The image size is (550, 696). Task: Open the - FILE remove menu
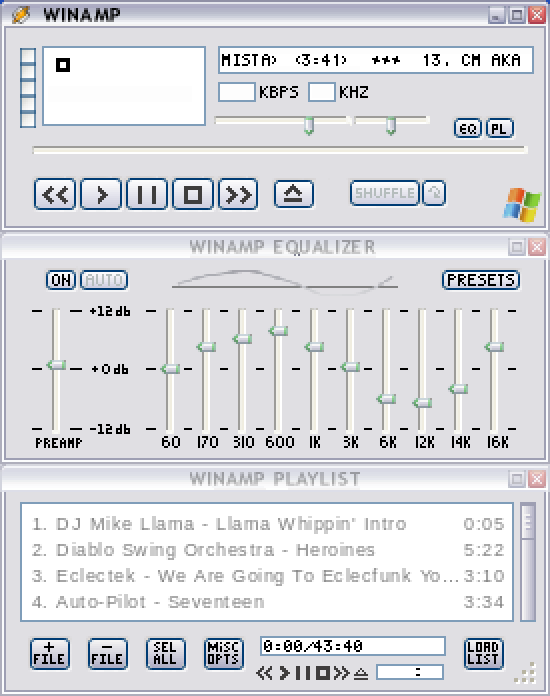(x=107, y=653)
